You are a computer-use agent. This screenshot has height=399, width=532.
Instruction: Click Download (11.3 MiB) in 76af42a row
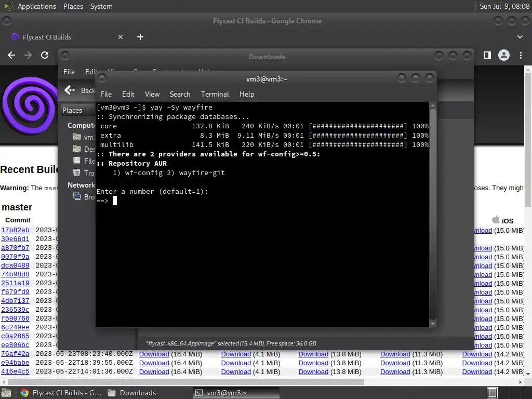pos(395,354)
